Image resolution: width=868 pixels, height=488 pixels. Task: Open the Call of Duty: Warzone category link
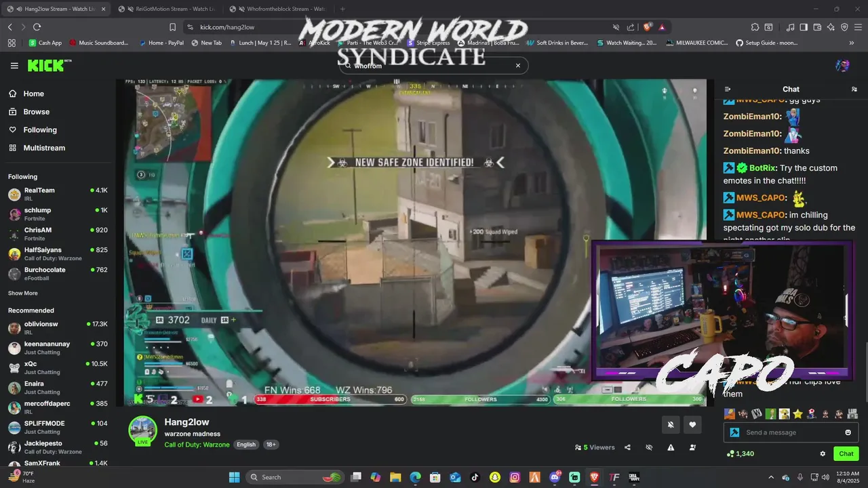(x=197, y=445)
